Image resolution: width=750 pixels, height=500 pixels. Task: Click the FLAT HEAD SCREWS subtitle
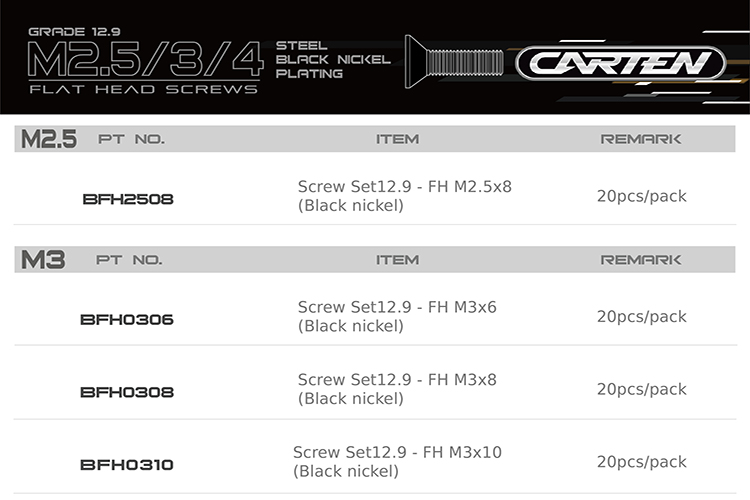142,89
